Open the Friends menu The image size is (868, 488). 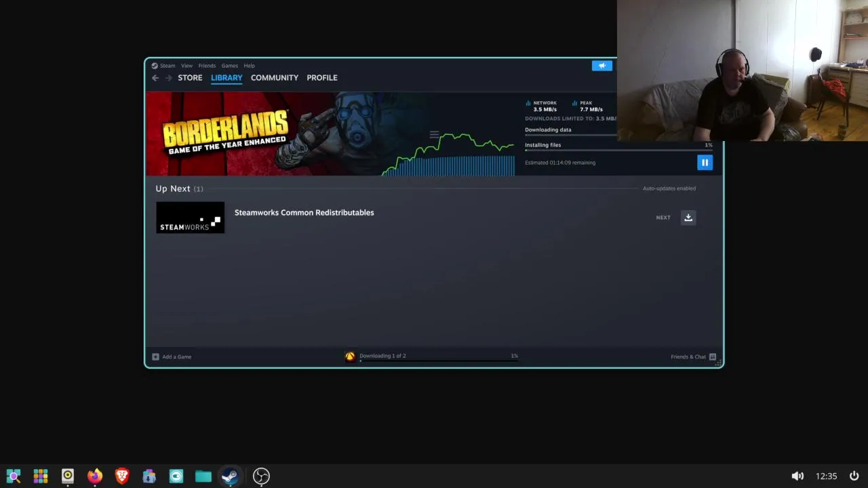[x=207, y=66]
